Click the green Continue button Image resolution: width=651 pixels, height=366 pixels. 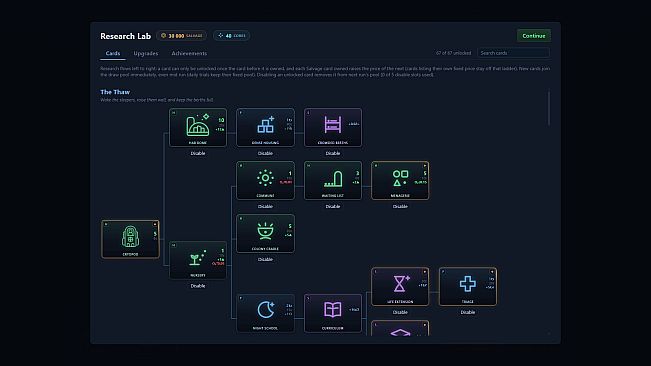pyautogui.click(x=534, y=36)
